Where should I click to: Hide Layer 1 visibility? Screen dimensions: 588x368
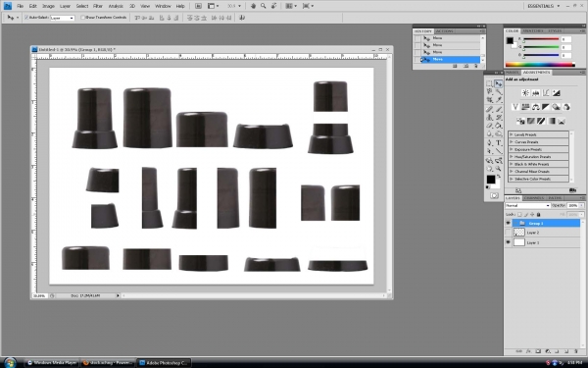click(x=508, y=242)
